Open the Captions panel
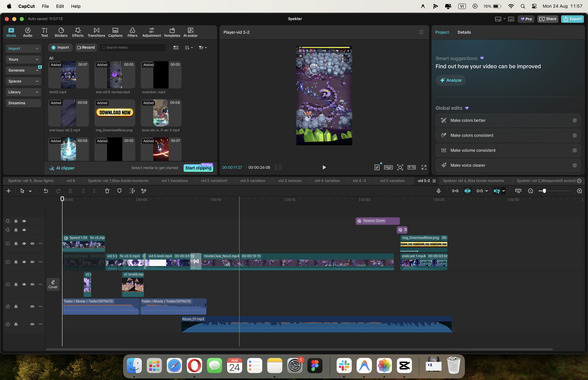The height and width of the screenshot is (380, 588). click(115, 32)
